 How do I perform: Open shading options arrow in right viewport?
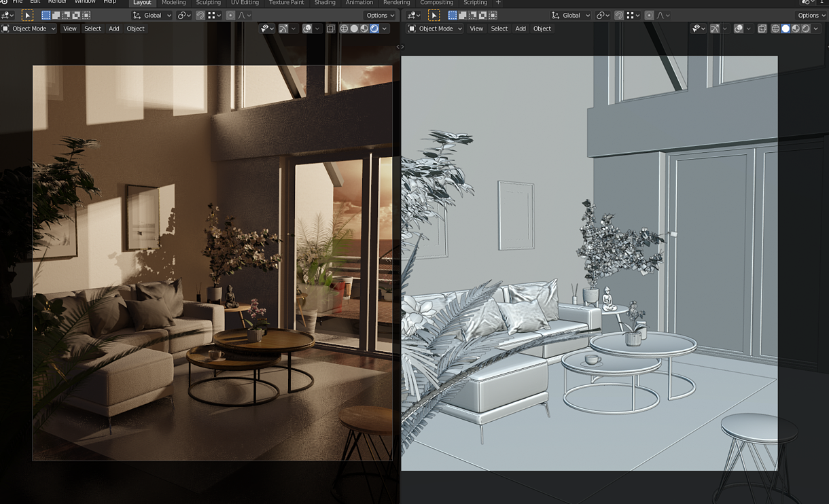[x=816, y=29]
